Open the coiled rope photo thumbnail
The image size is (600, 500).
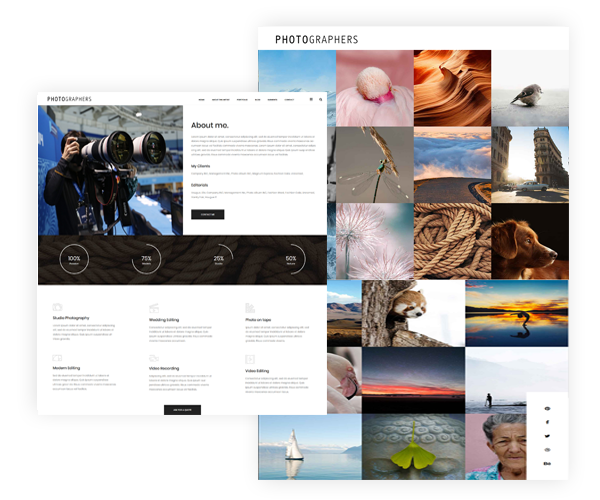coord(452,240)
